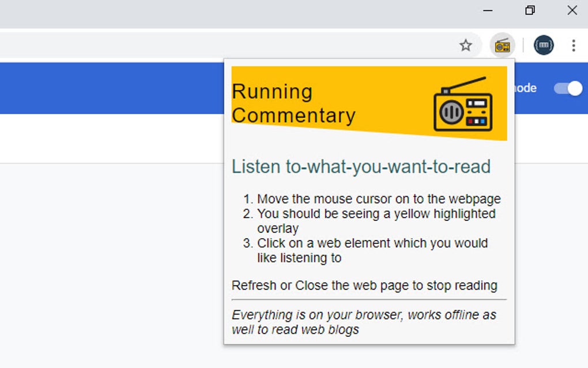Viewport: 588px width, 368px height.
Task: Open the Running Commentary extension popup
Action: click(x=501, y=45)
